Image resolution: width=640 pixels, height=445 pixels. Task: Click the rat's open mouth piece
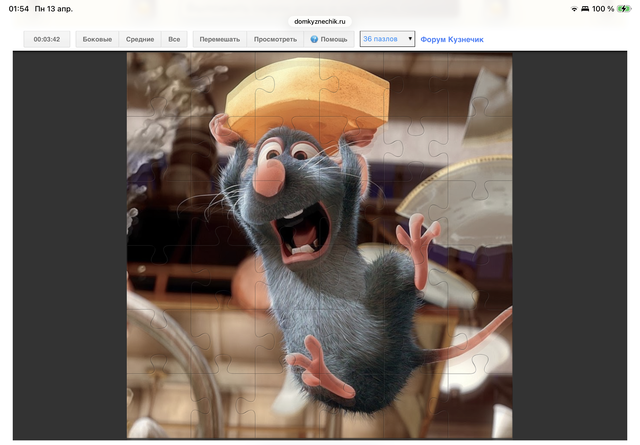click(302, 235)
